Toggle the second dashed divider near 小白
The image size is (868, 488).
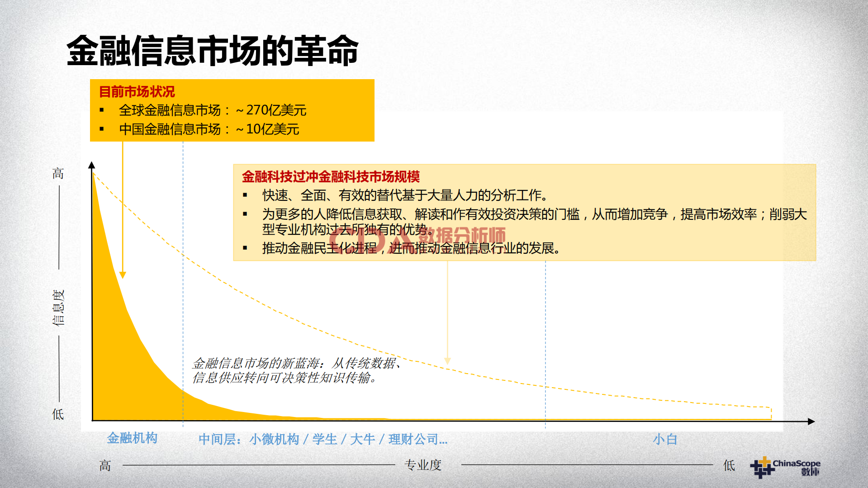pos(545,339)
